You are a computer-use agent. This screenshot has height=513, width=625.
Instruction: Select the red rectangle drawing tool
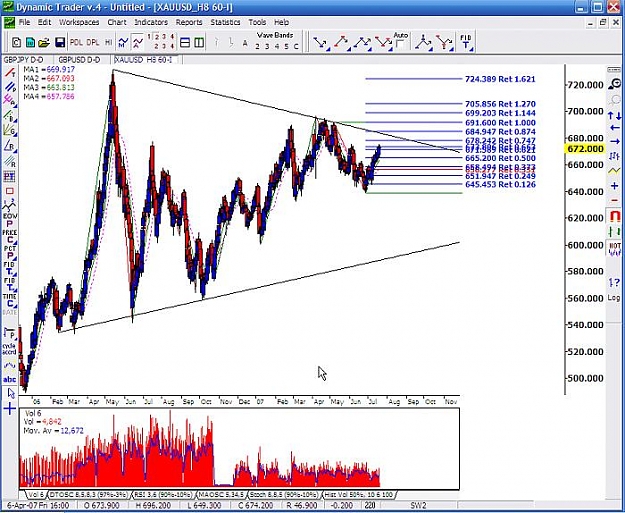tap(10, 191)
